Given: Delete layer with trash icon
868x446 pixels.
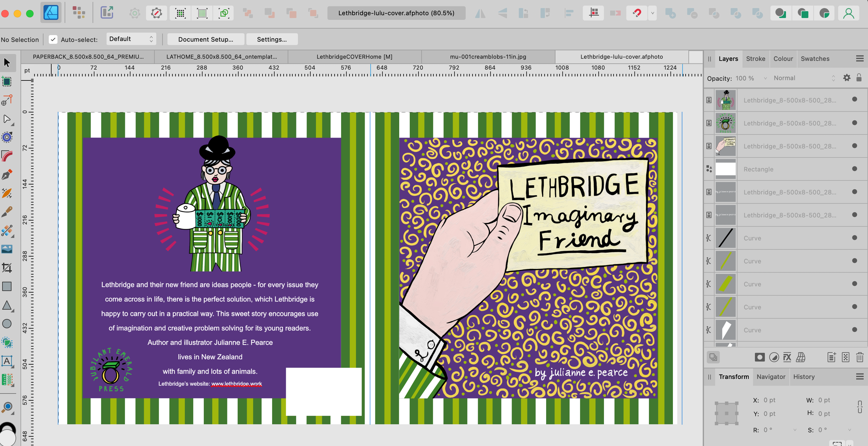Looking at the screenshot, I should [x=860, y=357].
